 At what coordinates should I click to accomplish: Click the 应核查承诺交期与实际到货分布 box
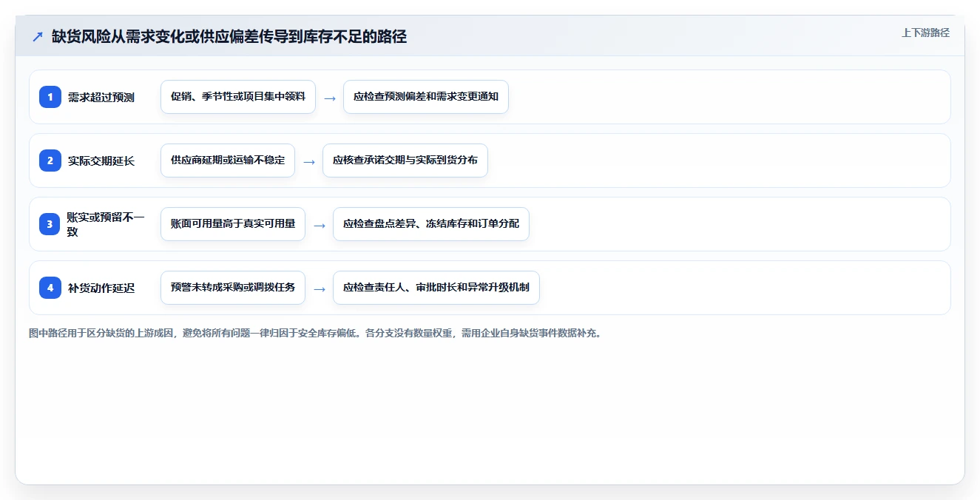point(405,161)
